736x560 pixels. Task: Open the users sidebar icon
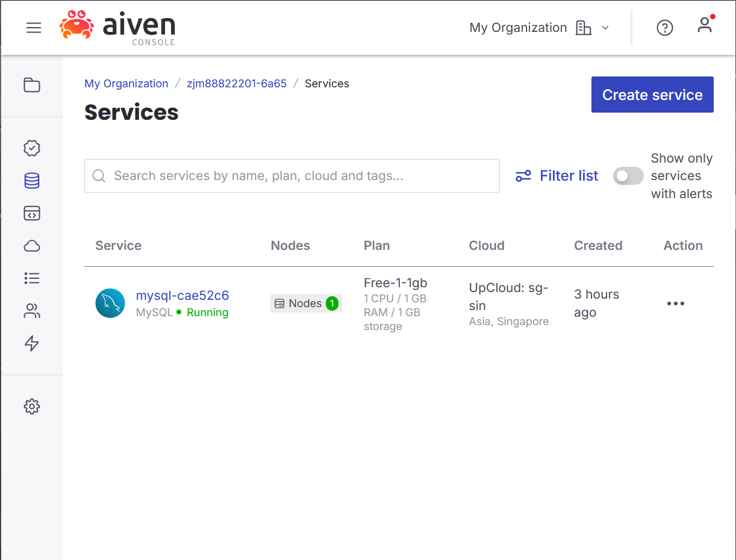32,311
